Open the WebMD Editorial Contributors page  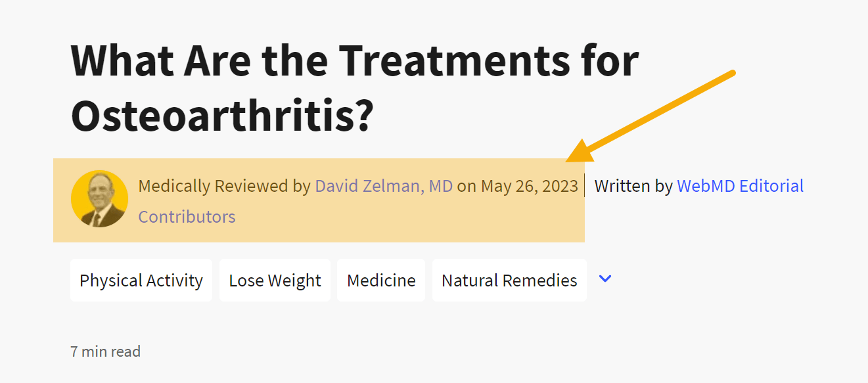pyautogui.click(x=740, y=186)
